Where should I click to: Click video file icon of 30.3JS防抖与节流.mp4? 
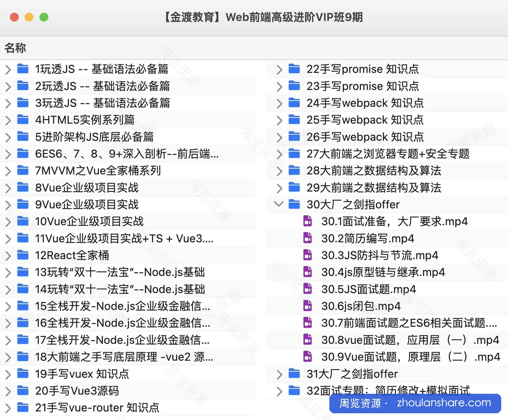(x=308, y=255)
